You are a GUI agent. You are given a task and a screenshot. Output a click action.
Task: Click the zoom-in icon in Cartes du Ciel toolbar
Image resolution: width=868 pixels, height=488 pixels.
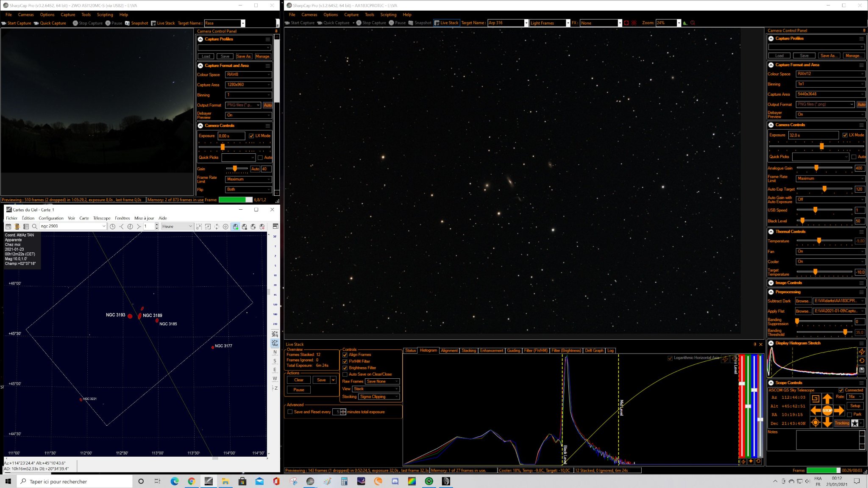199,227
